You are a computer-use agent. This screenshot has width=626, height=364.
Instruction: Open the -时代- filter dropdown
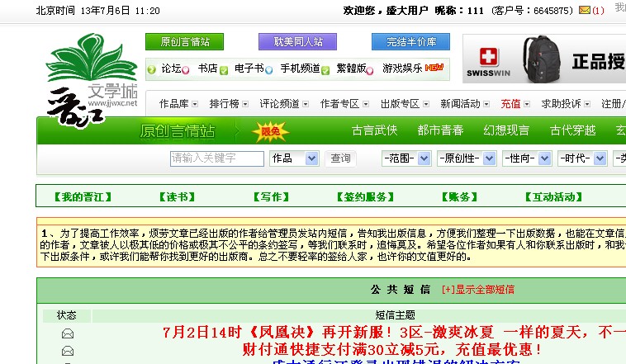point(582,158)
